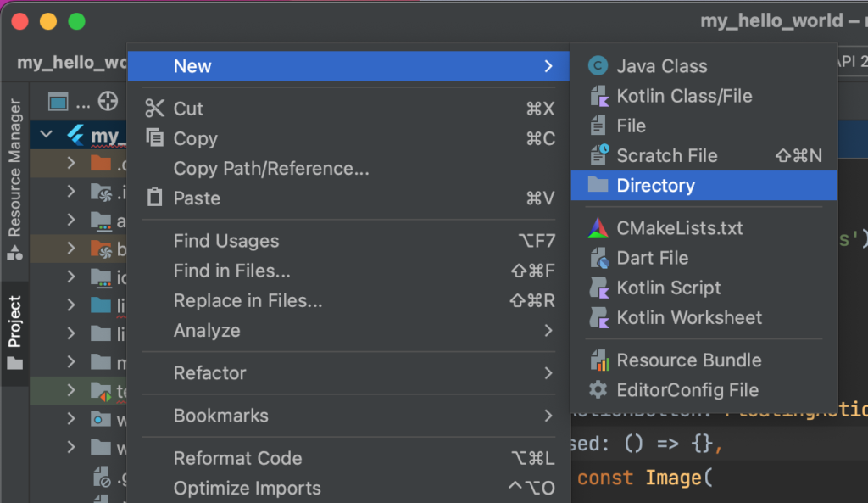Select Optimize Imports menu entry

(x=348, y=489)
